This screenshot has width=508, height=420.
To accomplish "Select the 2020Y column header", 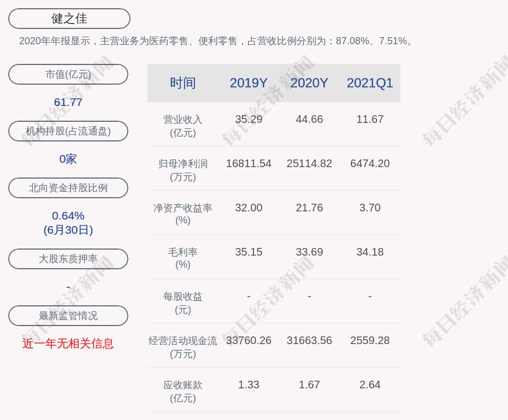I will tap(309, 83).
